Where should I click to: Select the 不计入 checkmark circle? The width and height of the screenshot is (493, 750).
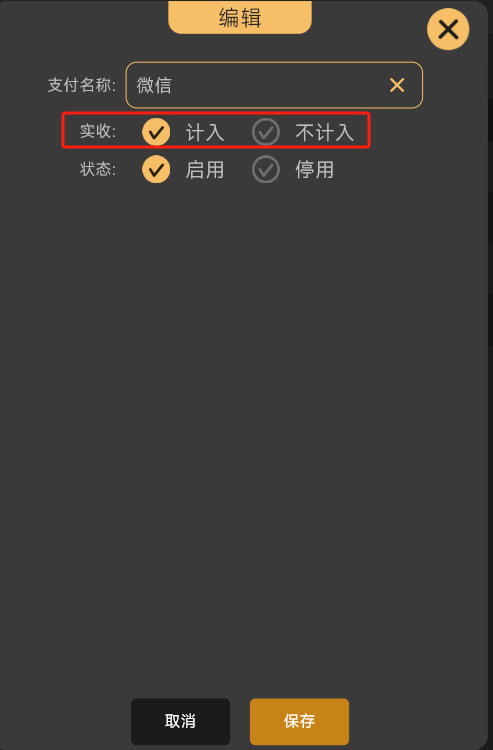266,132
